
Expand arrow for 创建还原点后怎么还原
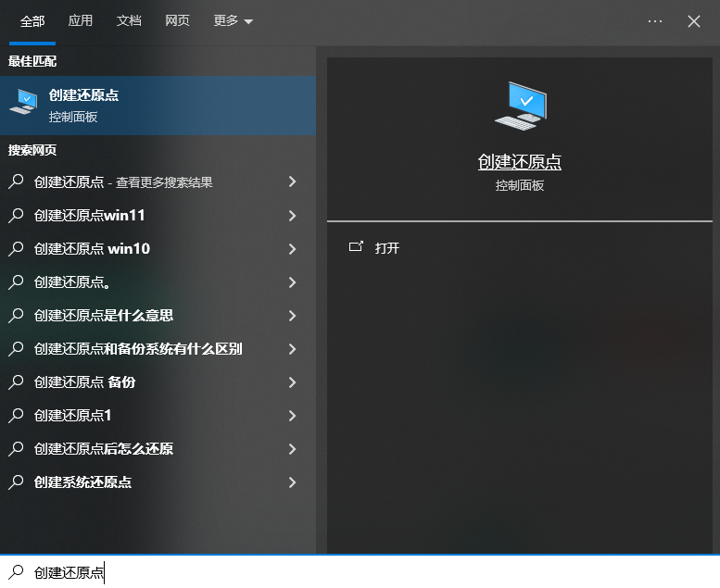point(292,449)
